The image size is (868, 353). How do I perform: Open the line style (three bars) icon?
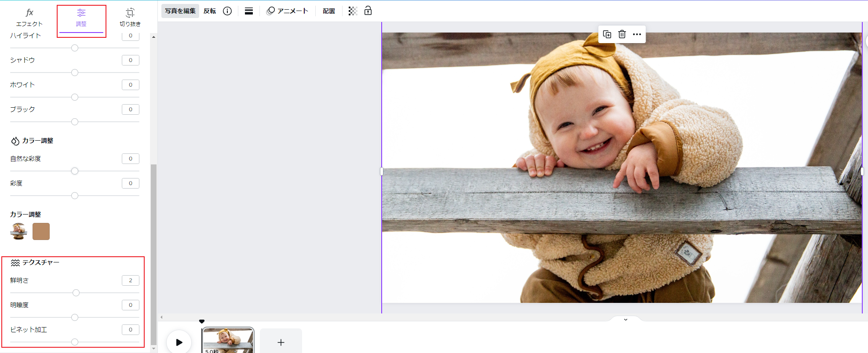tap(249, 11)
